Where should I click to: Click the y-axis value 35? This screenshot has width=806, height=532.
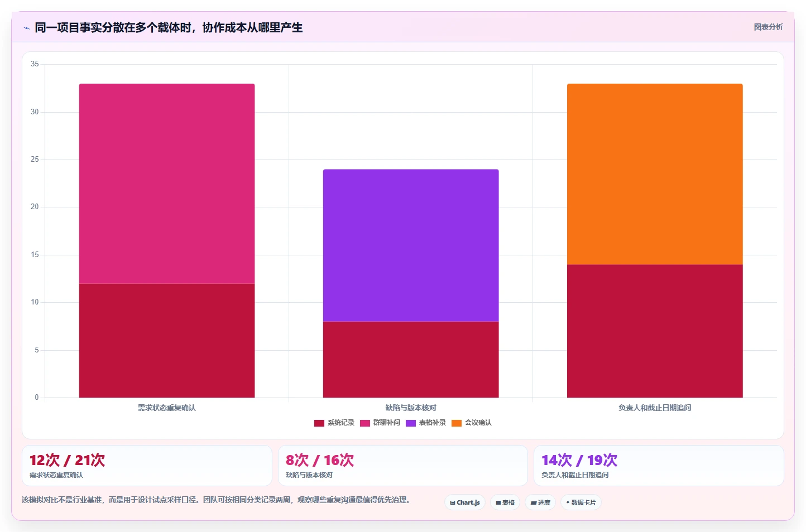coord(35,64)
